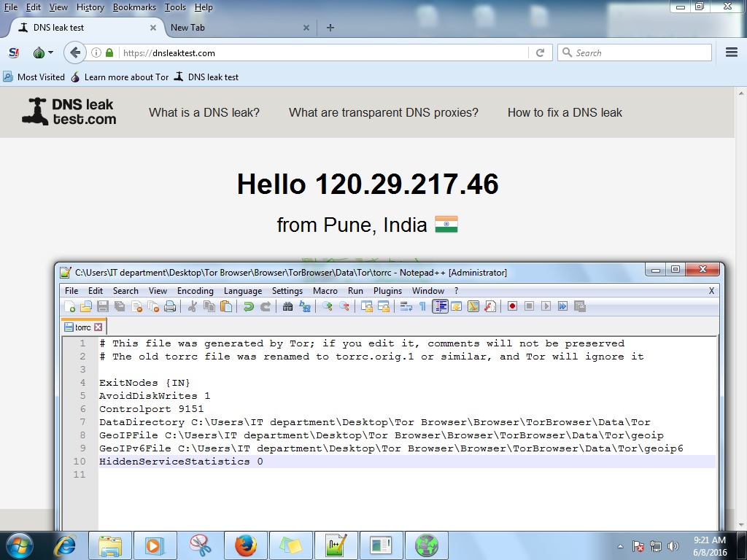Start macro recording with red dot icon

(x=512, y=306)
